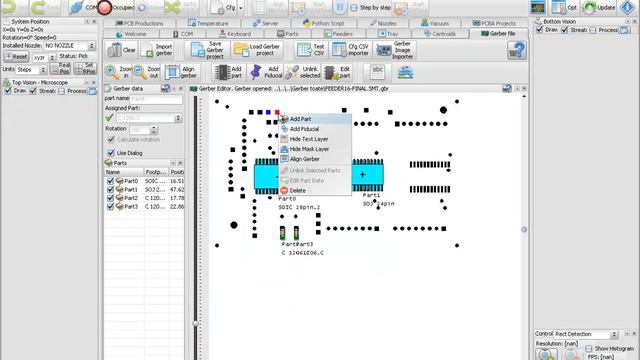This screenshot has width=640, height=360.
Task: Select Add Part from the context menu
Action: pyautogui.click(x=315, y=119)
